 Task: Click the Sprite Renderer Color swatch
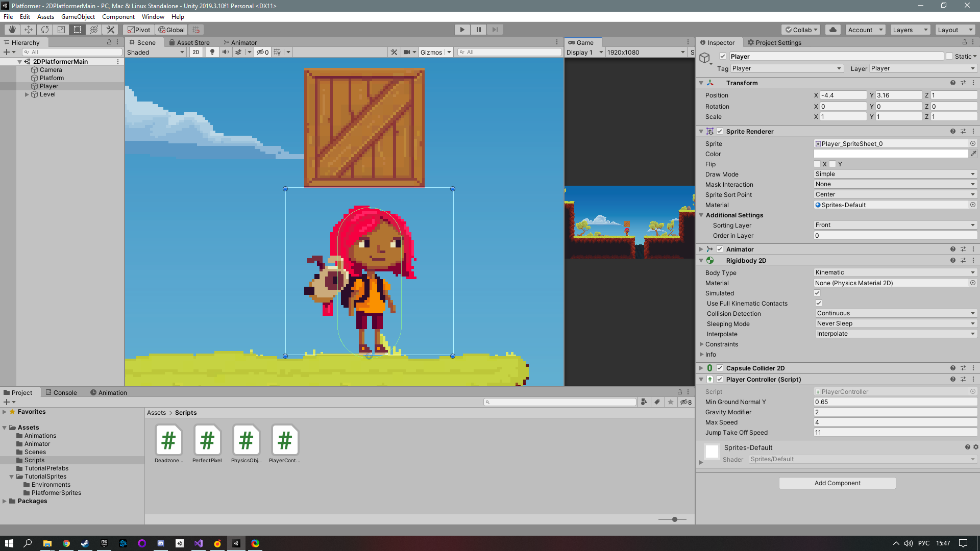pos(891,154)
